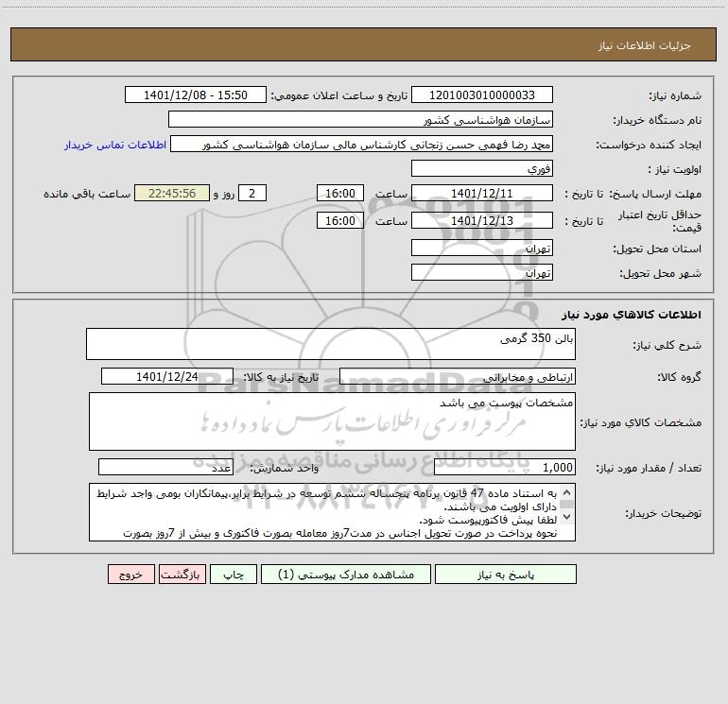728x704 pixels.
Task: Click price validity date 1401/12/13
Action: coord(482,220)
